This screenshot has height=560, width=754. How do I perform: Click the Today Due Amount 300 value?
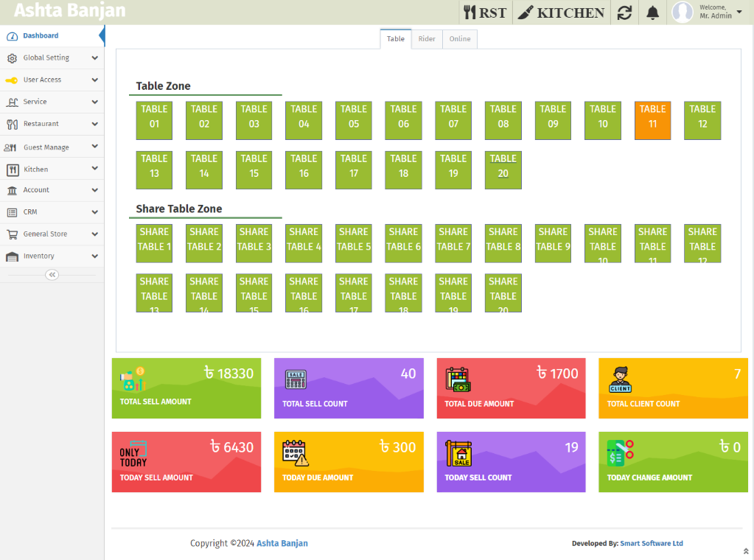click(398, 447)
